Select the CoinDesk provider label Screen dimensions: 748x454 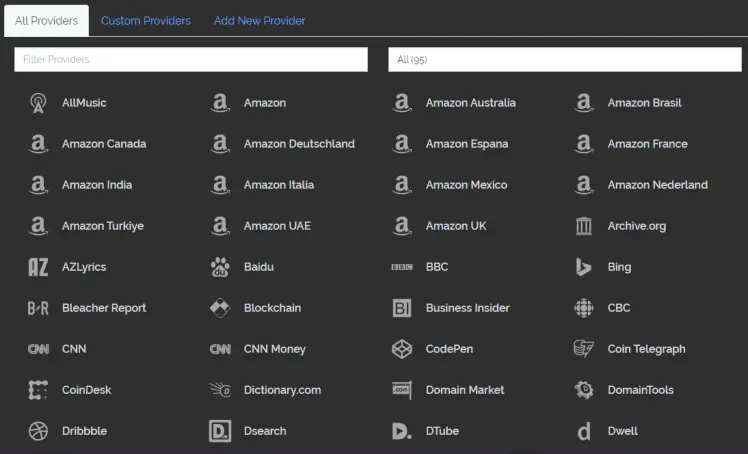click(x=86, y=390)
